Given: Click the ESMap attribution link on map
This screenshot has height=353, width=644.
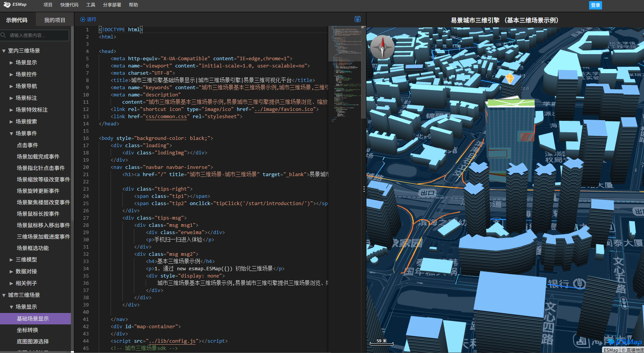Looking at the screenshot, I should coord(611,350).
